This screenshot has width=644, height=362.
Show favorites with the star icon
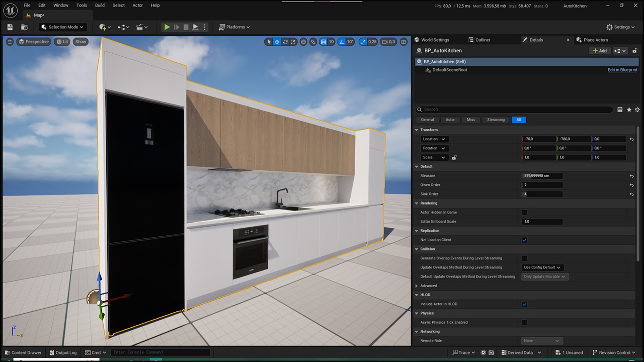click(629, 110)
